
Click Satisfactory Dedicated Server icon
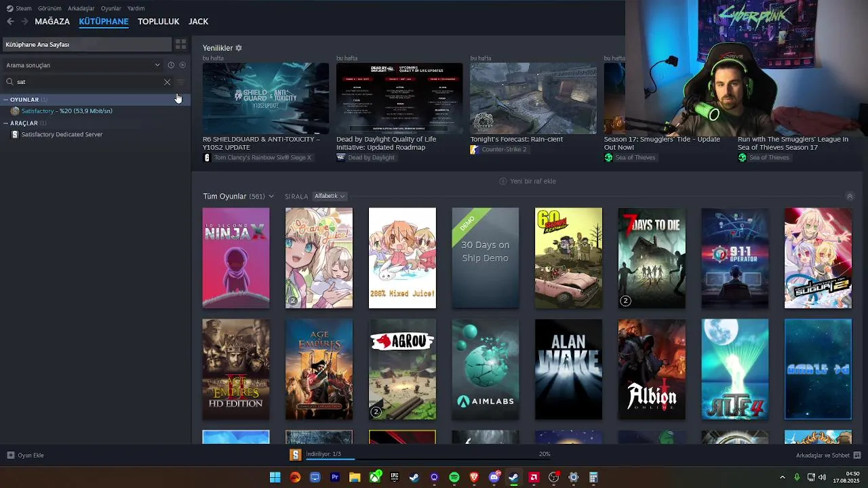15,134
